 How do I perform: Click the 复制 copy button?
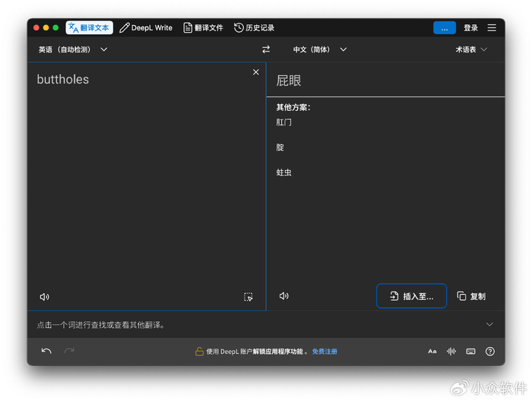click(471, 296)
